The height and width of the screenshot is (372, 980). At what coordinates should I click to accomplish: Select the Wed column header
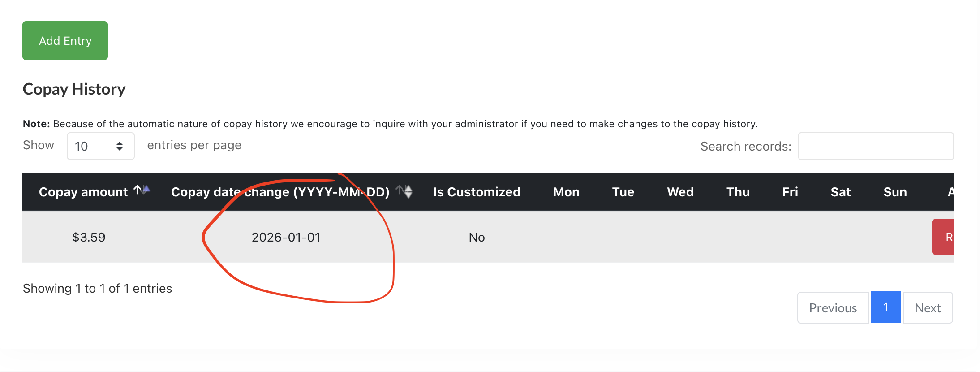click(680, 192)
